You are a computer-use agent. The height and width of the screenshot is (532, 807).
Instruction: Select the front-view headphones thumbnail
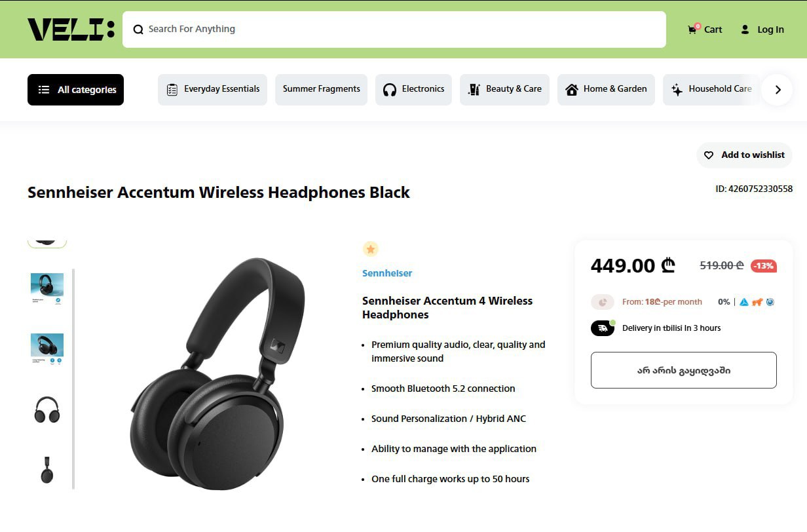(47, 409)
